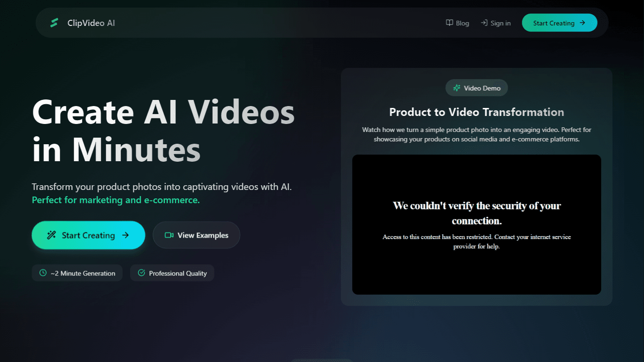
Task: Click the checkmark icon on Professional Quality
Action: pyautogui.click(x=141, y=273)
